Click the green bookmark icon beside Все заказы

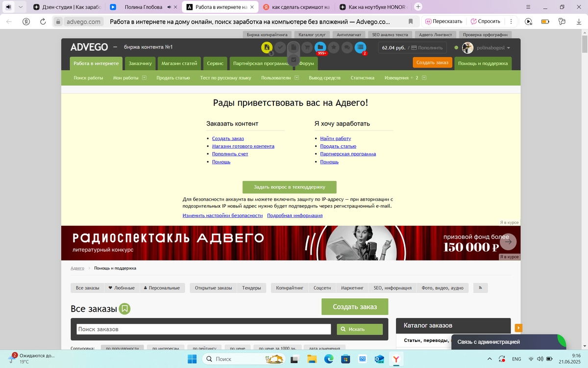coord(125,309)
